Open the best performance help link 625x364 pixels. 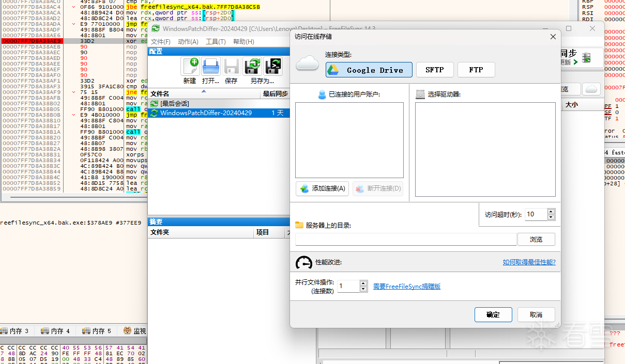(x=529, y=262)
